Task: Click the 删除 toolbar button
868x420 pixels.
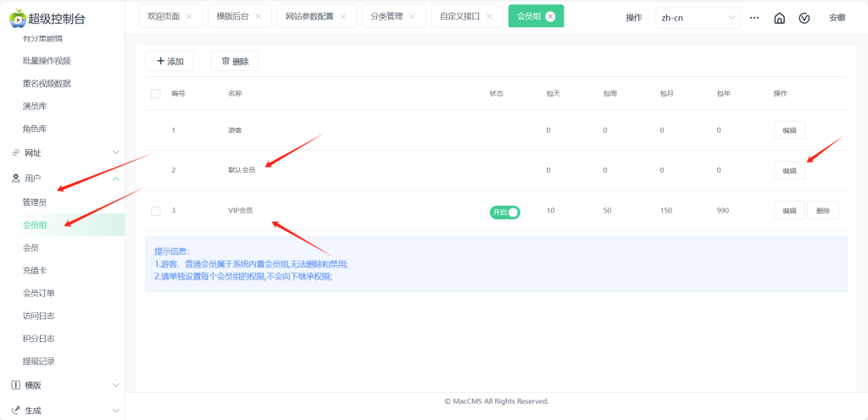Action: (x=234, y=61)
